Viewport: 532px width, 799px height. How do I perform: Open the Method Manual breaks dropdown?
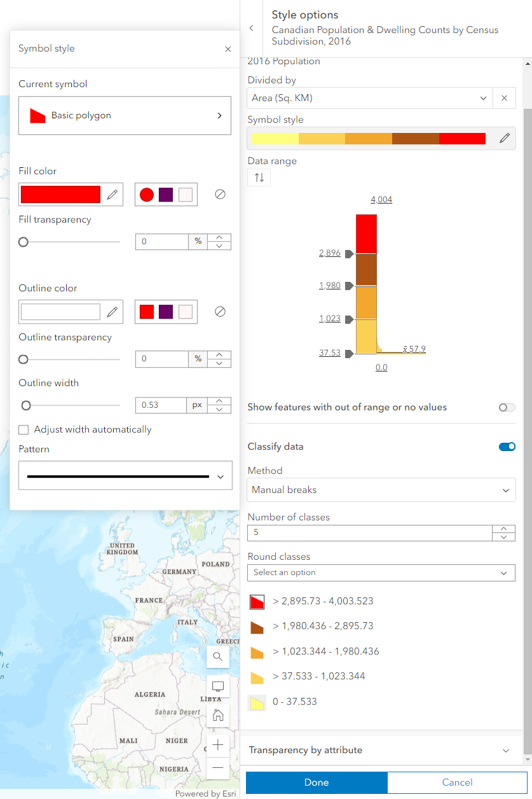tap(381, 490)
